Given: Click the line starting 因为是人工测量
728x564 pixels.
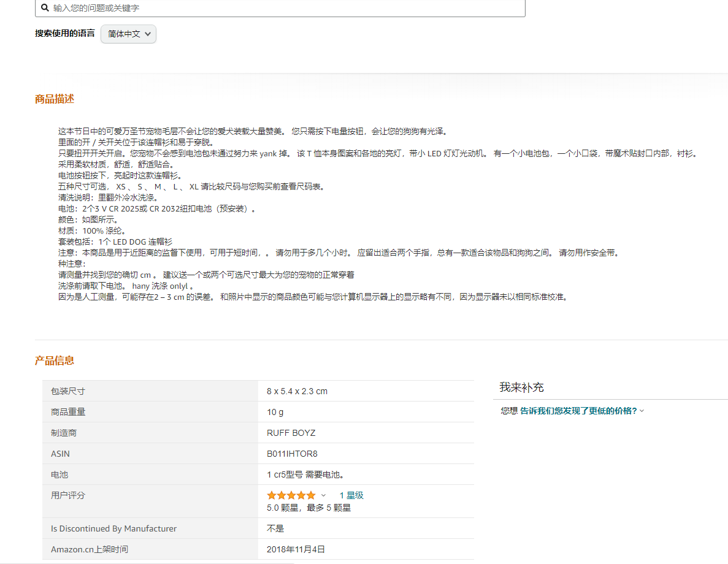Looking at the screenshot, I should coord(313,297).
